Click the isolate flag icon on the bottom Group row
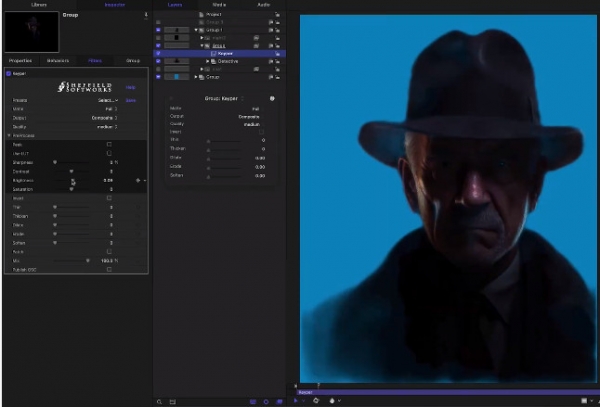 [x=271, y=77]
